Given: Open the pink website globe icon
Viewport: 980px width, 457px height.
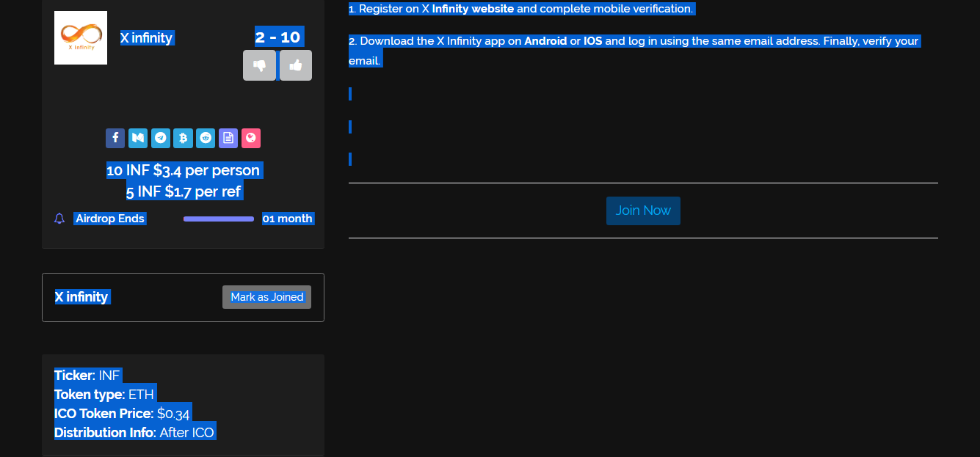Looking at the screenshot, I should tap(251, 138).
